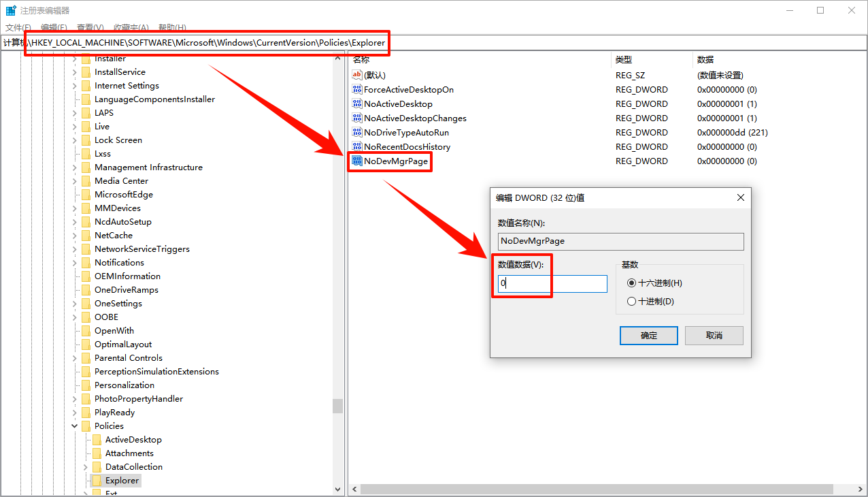The width and height of the screenshot is (868, 497).
Task: Expand the DataCollection tree node
Action: [86, 466]
